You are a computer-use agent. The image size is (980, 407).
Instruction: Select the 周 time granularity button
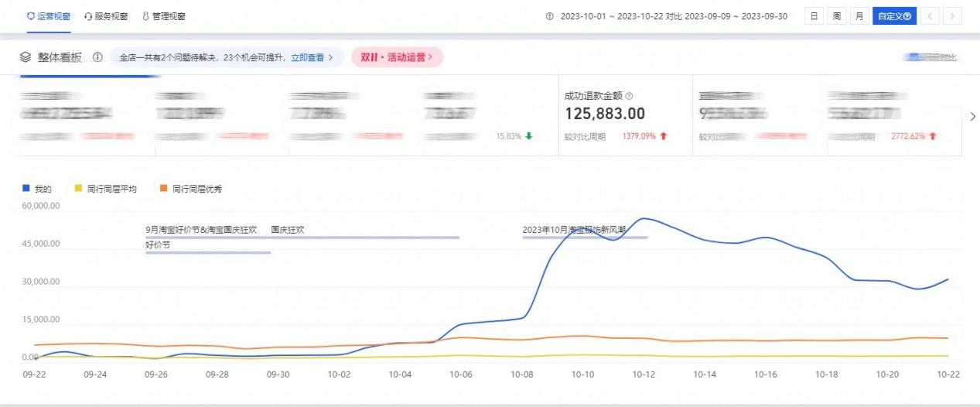click(836, 16)
